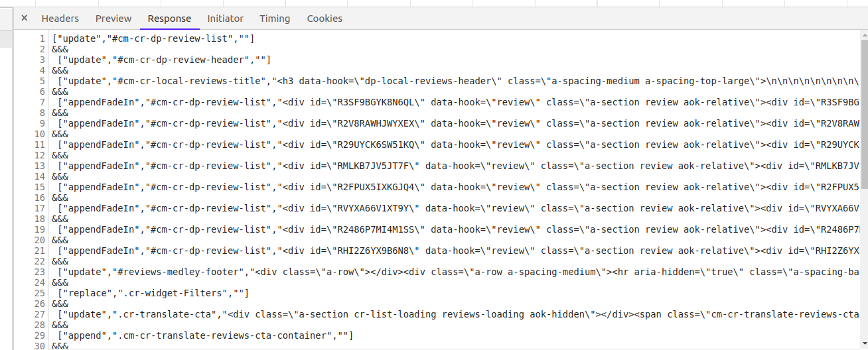
Task: Click the line containing review id R2486P7MI4M1SS
Action: [459, 229]
